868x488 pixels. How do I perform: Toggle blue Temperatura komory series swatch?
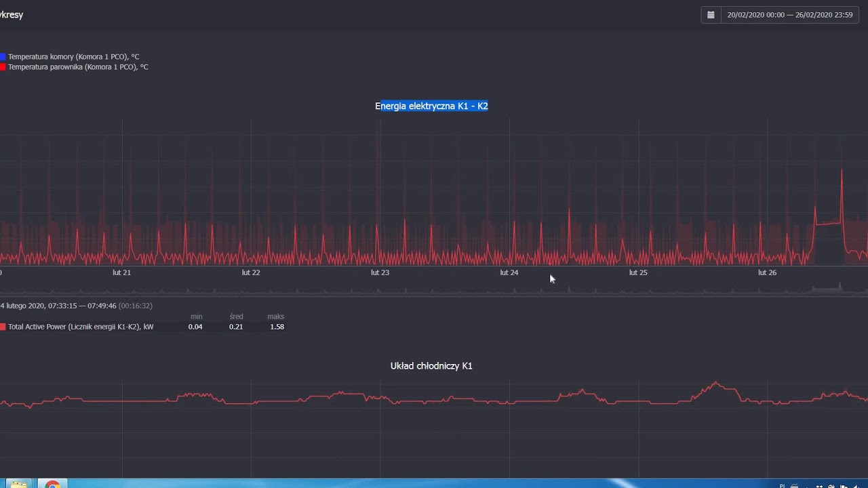coord(3,57)
